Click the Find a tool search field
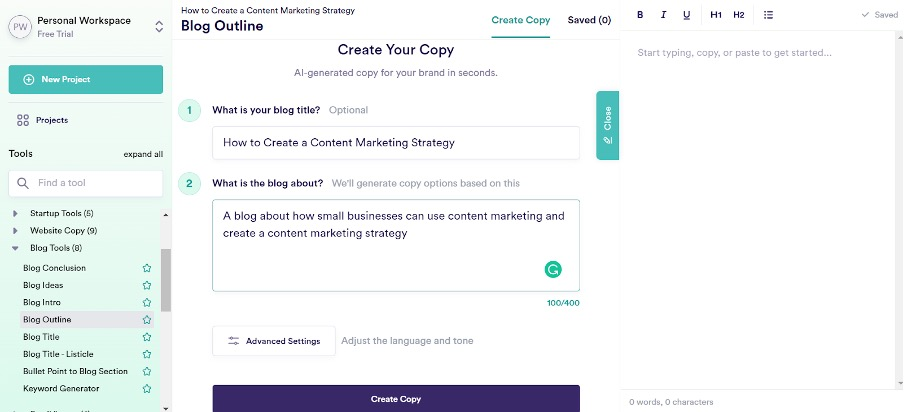The image size is (904, 412). (95, 183)
